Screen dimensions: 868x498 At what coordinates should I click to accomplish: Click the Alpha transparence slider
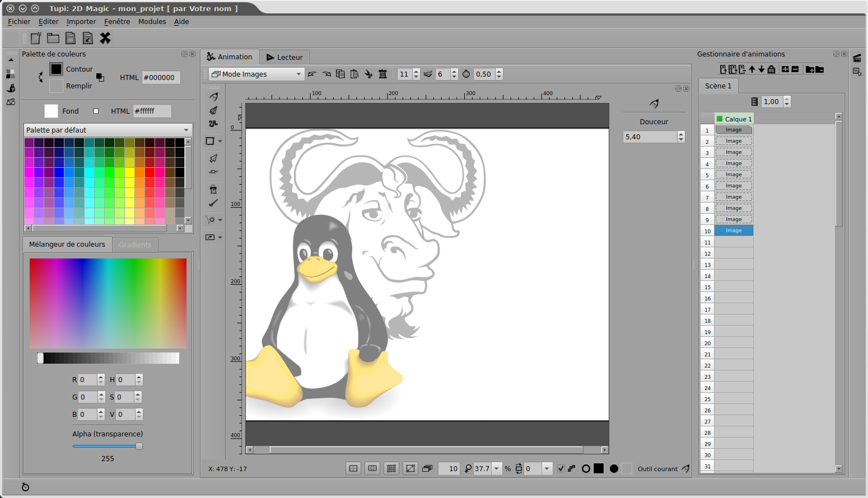pyautogui.click(x=107, y=446)
